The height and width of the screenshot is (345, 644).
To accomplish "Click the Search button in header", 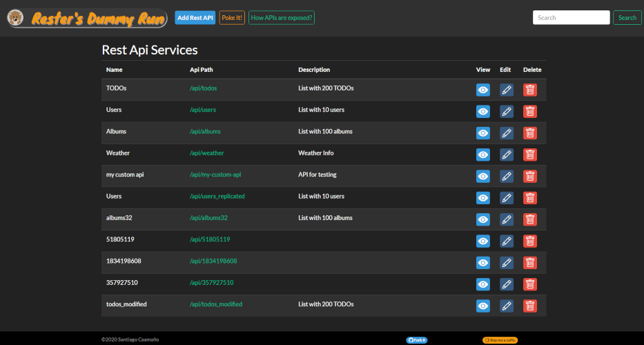I will point(627,18).
